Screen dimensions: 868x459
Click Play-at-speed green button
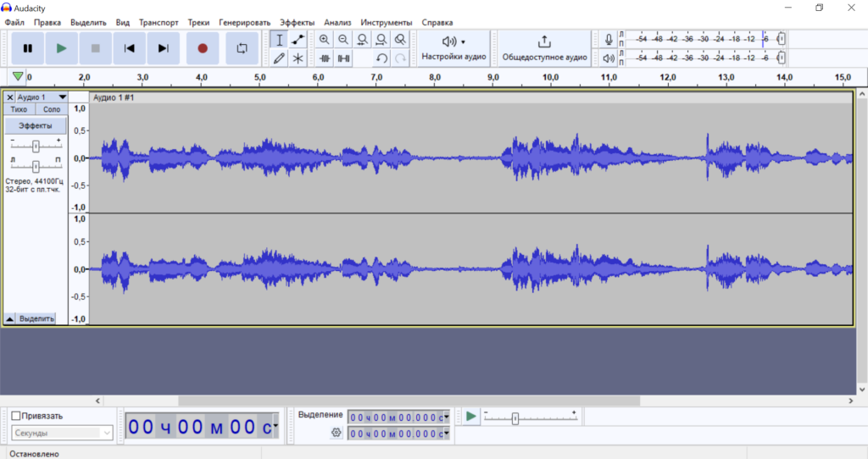click(x=470, y=416)
